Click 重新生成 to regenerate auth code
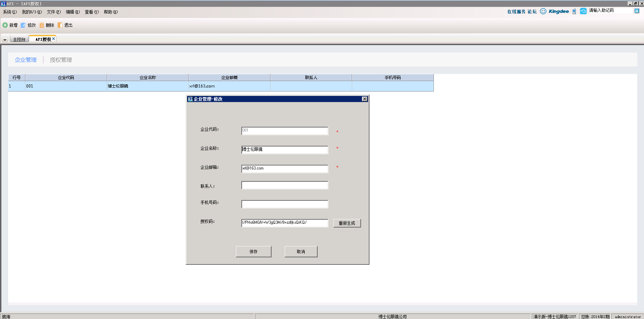 [x=347, y=223]
